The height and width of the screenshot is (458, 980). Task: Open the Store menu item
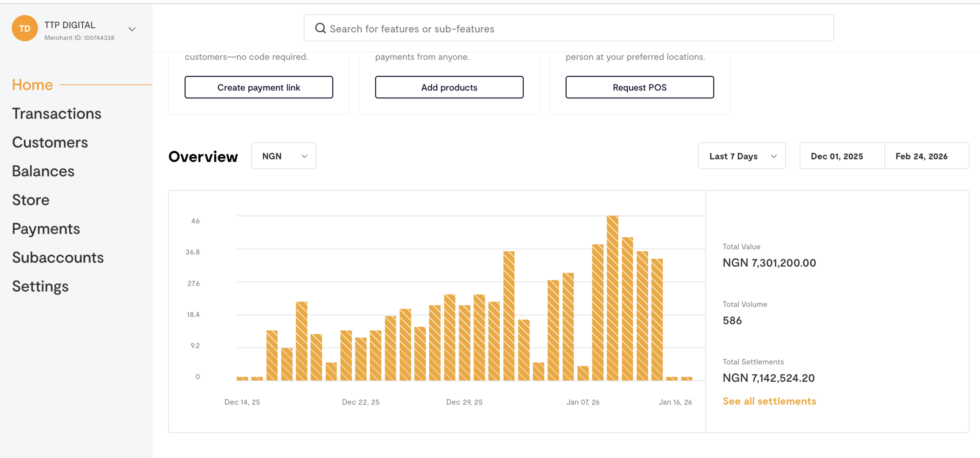[31, 200]
